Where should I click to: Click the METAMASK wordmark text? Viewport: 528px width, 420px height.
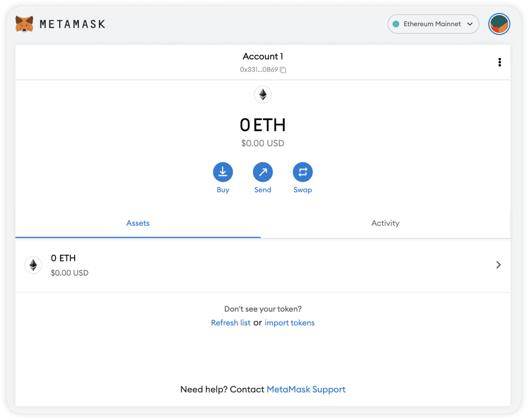(72, 24)
